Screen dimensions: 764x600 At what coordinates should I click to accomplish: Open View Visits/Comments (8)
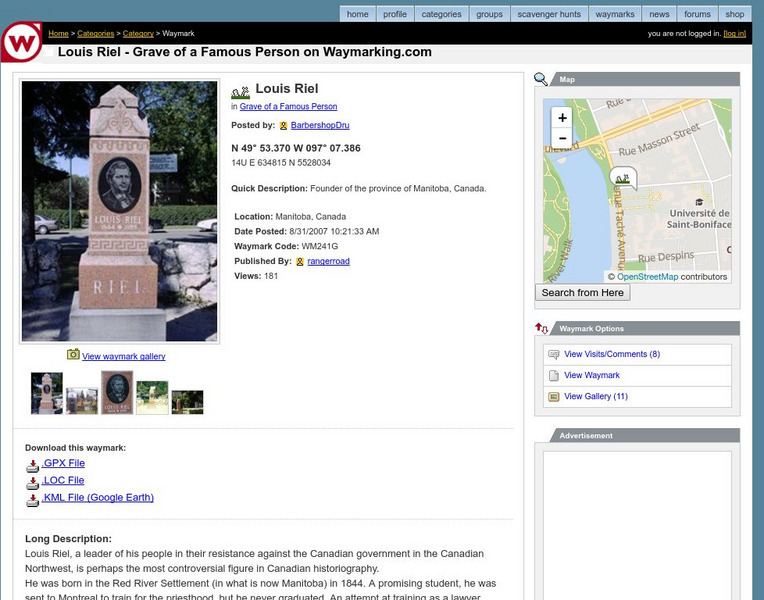[x=612, y=354]
